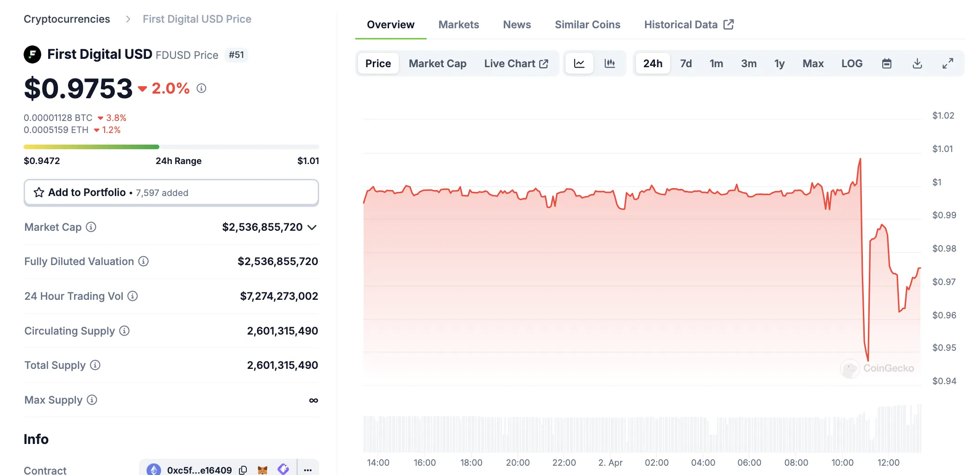Switch to candlestick chart icon
This screenshot has width=980, height=475.
coord(610,63)
